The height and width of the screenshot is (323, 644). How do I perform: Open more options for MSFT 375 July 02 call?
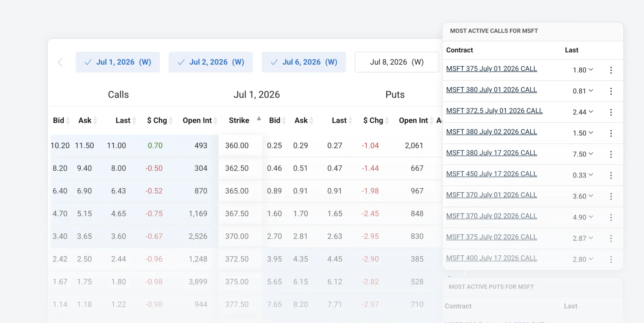611,239
